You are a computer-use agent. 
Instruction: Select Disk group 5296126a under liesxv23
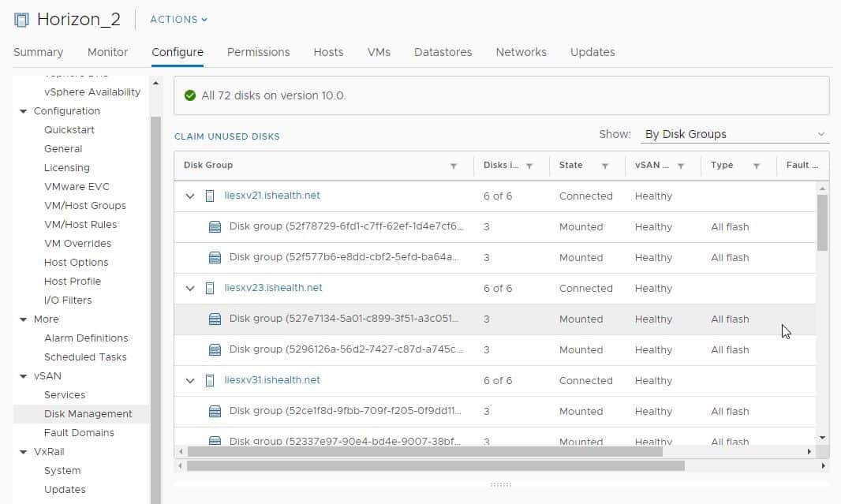(x=316, y=349)
